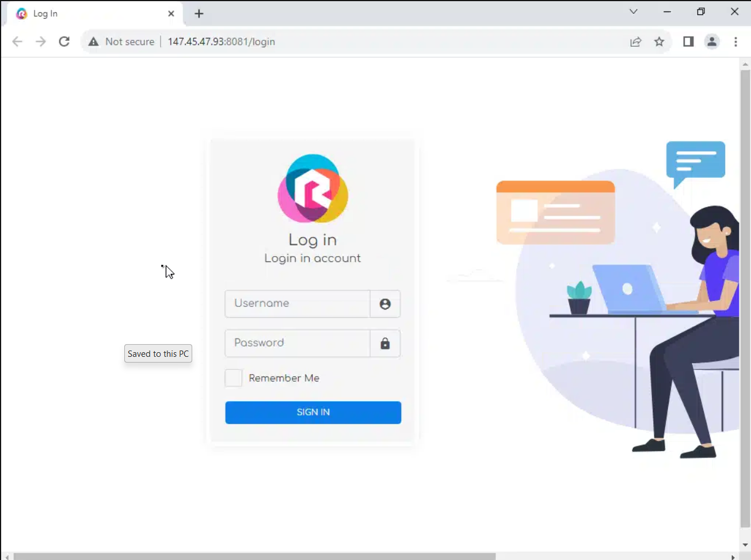
Task: Click the Username input field
Action: [x=298, y=304]
